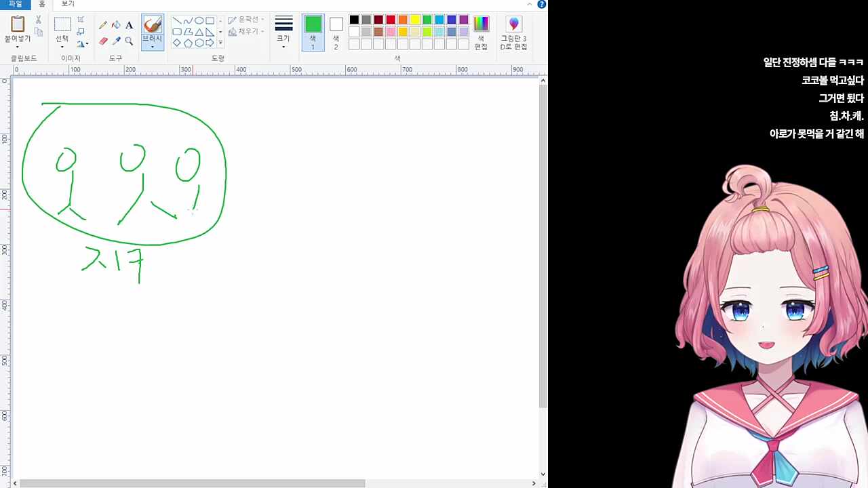The height and width of the screenshot is (488, 868).
Task: Expand the shapes gallery list
Action: 220,43
